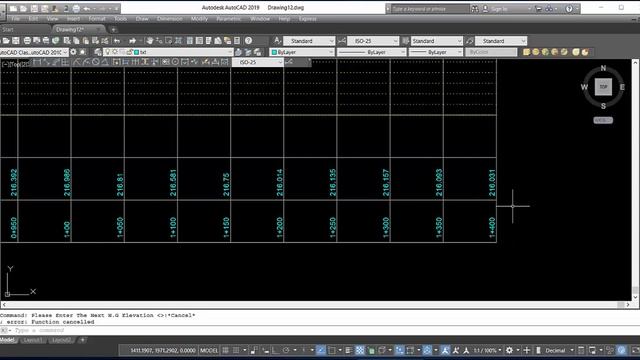Viewport: 640px width, 360px height.
Task: Select the Center Mark dimension tool
Action: tap(175, 62)
